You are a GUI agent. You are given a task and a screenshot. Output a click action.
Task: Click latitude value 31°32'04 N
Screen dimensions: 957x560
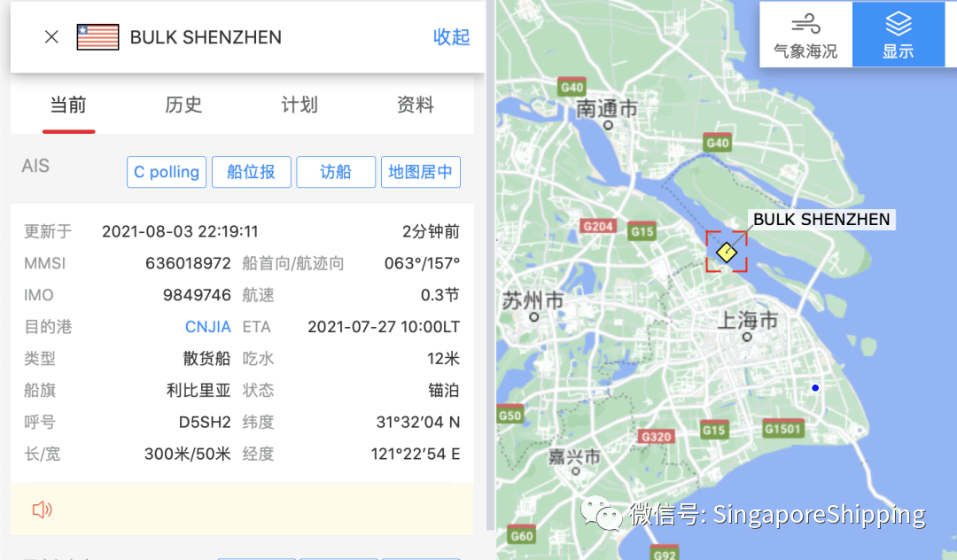point(417,422)
